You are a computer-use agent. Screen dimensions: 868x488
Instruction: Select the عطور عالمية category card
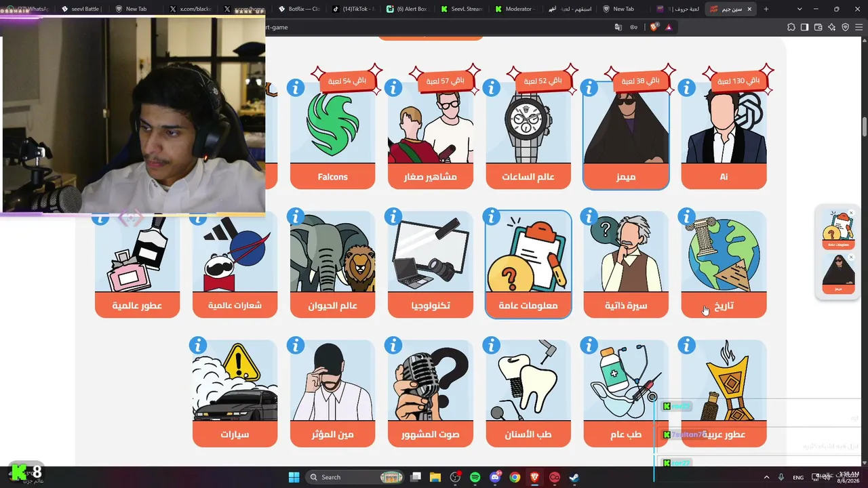point(137,264)
